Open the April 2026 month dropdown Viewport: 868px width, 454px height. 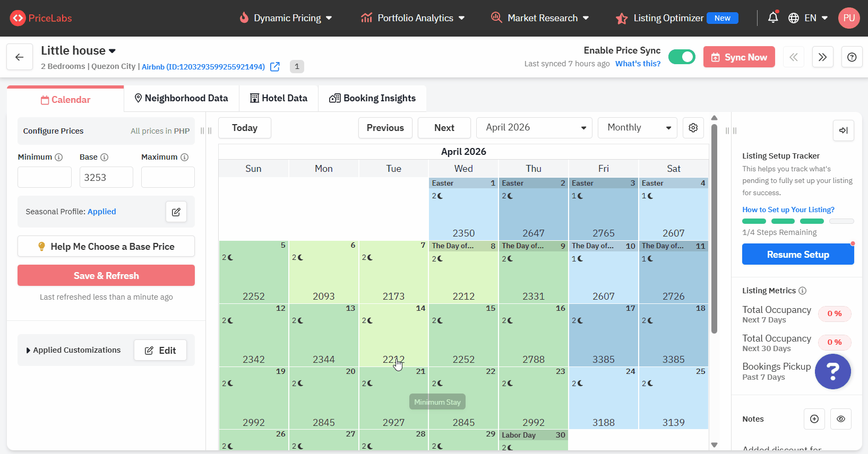click(x=534, y=128)
